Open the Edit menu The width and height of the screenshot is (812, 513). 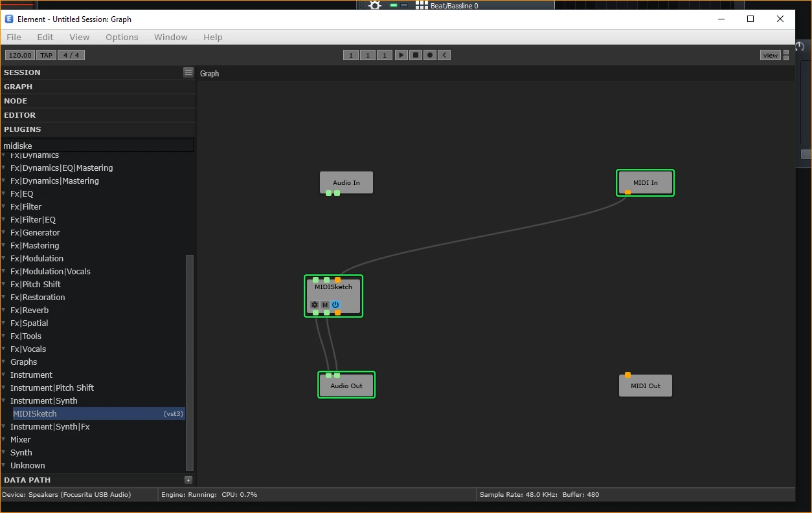point(45,37)
